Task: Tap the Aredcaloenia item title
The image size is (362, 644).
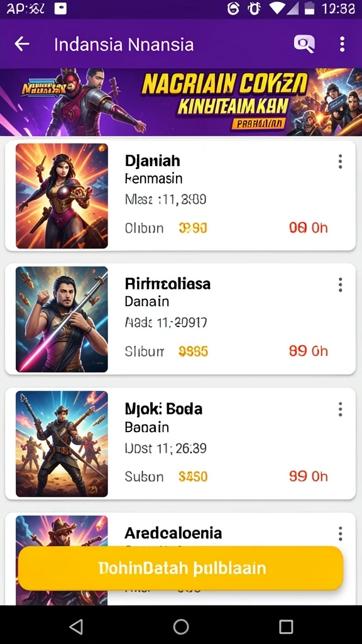Action: pyautogui.click(x=173, y=533)
